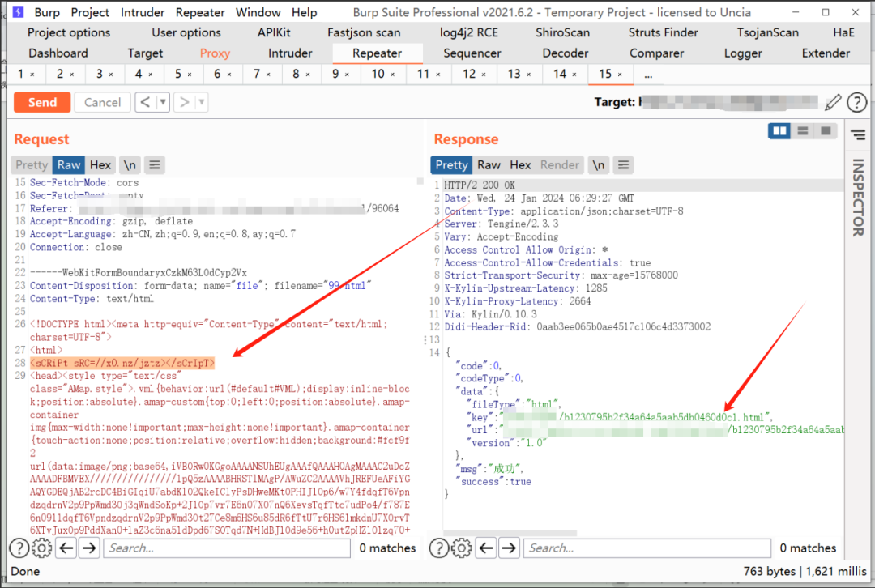
Task: Switch Response view to Pretty
Action: coord(451,164)
